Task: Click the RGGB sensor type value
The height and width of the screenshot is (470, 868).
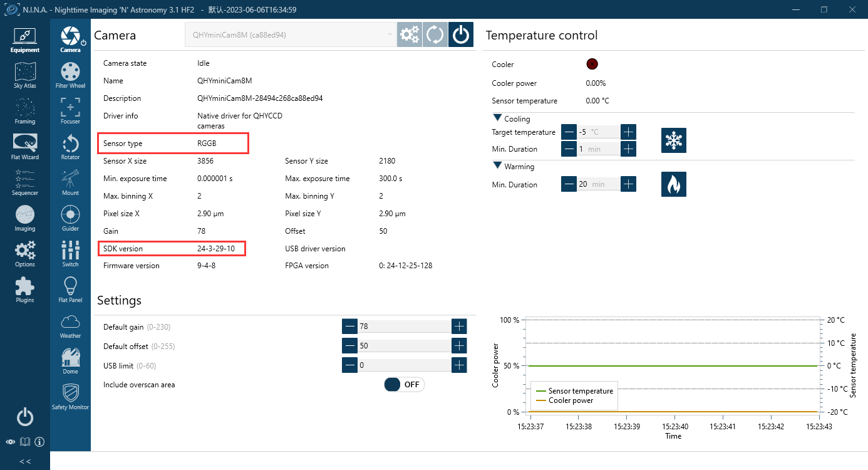Action: click(207, 144)
